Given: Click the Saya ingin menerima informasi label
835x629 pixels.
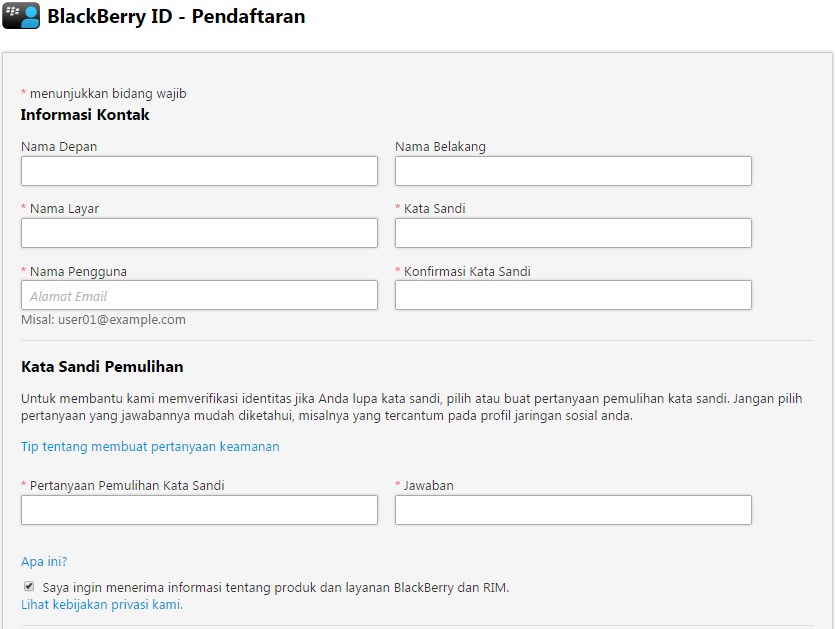Looking at the screenshot, I should 276,587.
